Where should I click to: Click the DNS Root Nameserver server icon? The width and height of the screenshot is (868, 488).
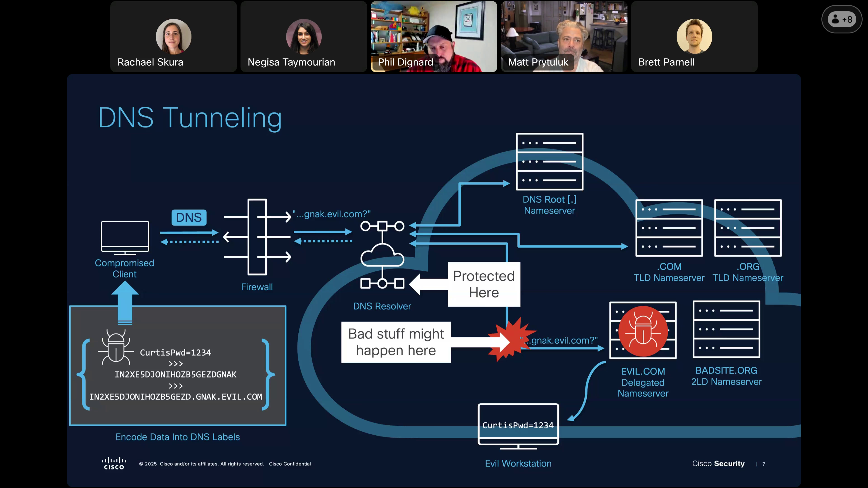[x=550, y=162]
